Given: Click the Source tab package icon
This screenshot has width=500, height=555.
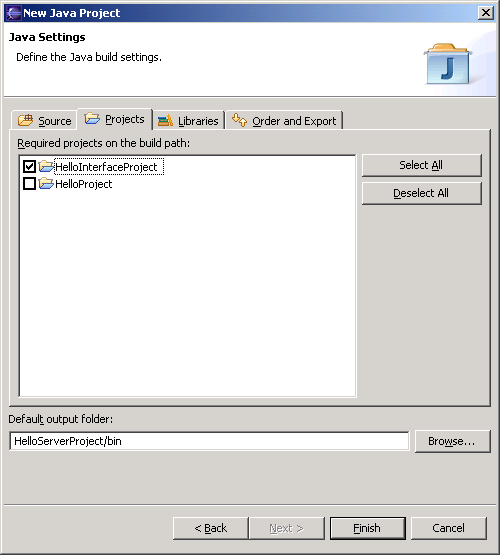Looking at the screenshot, I should [x=25, y=120].
